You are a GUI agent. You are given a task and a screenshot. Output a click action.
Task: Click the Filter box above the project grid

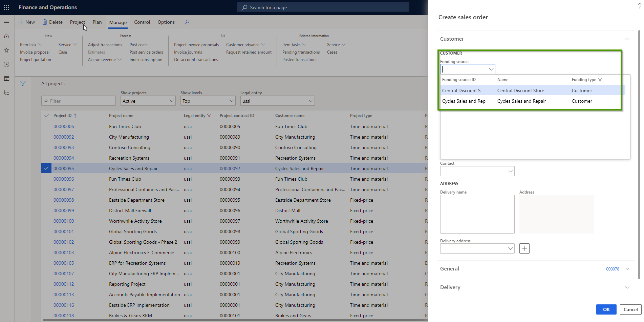(x=78, y=101)
